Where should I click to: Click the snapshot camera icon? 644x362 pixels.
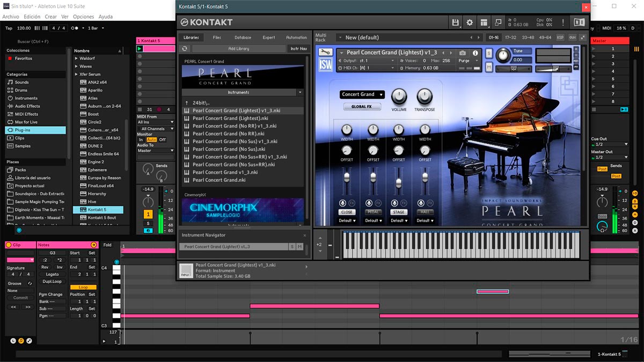click(x=463, y=53)
